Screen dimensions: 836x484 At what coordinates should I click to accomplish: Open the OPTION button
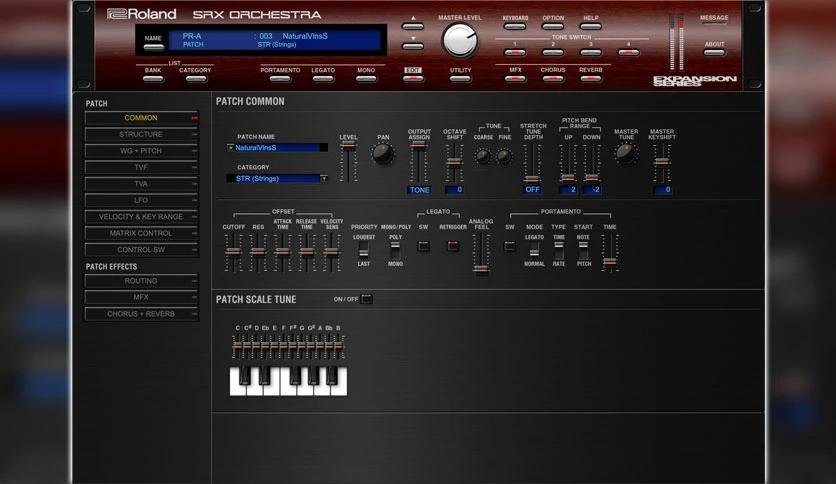point(553,26)
